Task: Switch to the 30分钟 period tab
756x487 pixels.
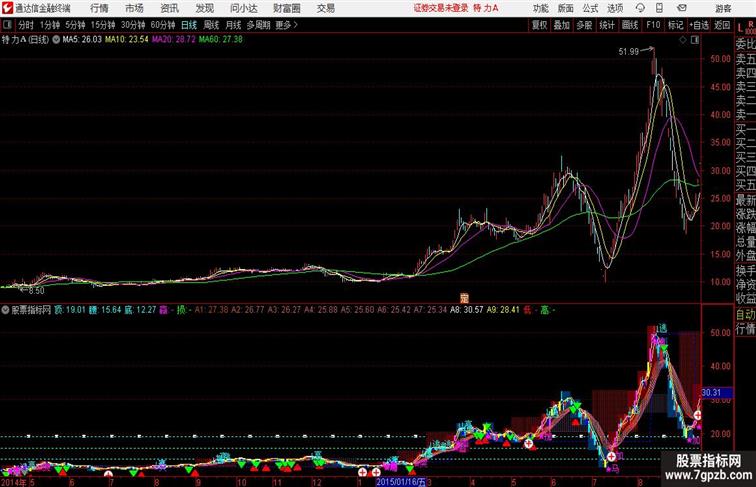Action: pyautogui.click(x=133, y=25)
